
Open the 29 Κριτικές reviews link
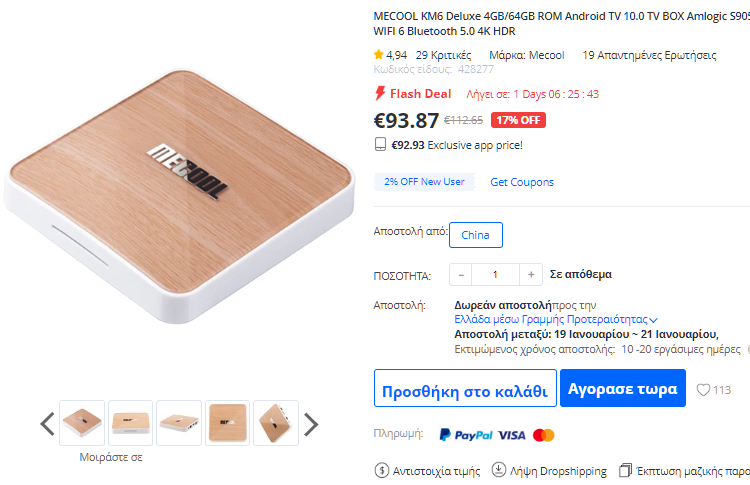(x=443, y=55)
